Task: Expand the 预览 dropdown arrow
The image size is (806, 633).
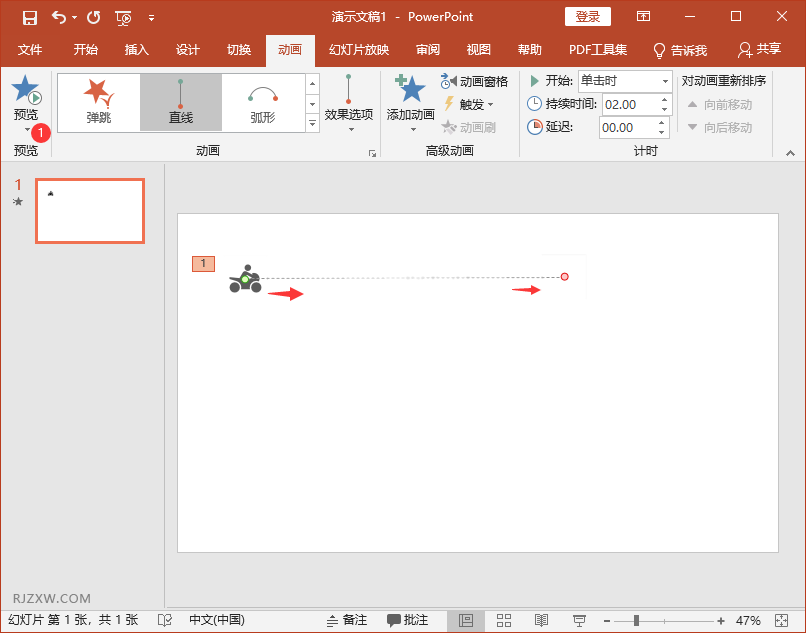Action: tap(27, 129)
